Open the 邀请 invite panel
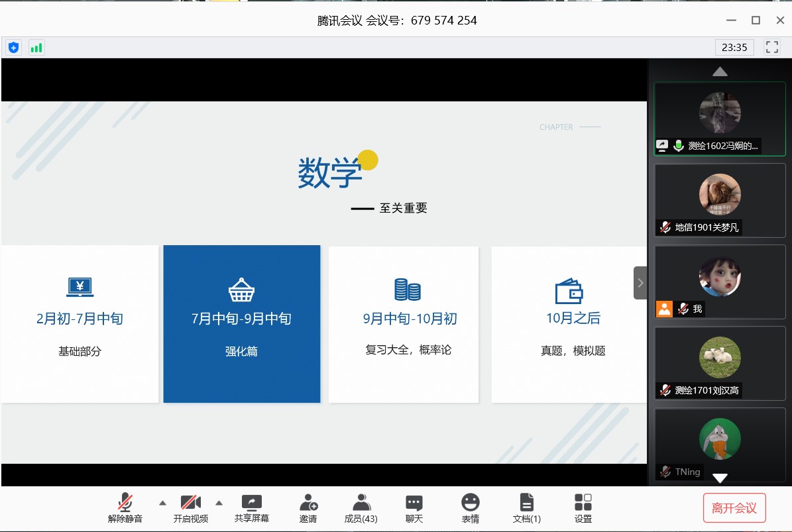 point(308,508)
